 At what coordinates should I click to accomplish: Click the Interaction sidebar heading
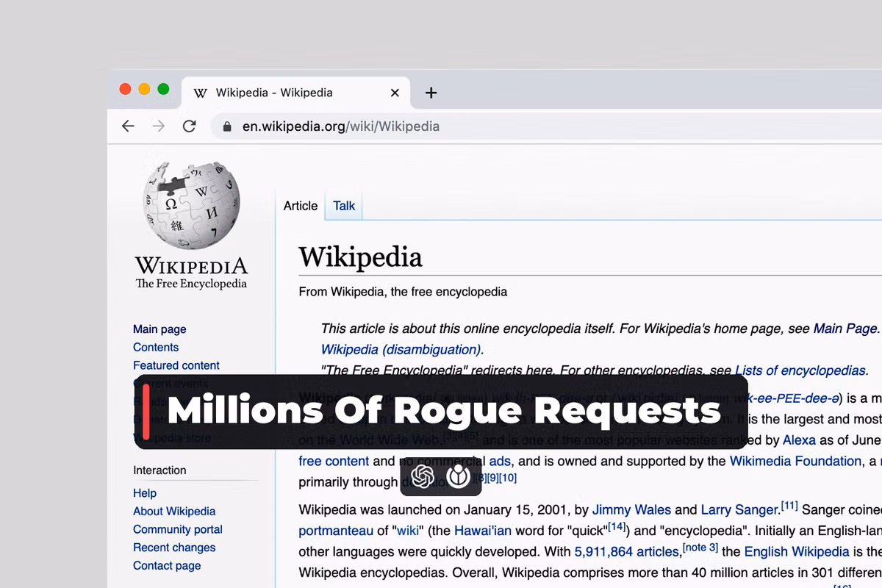click(159, 470)
